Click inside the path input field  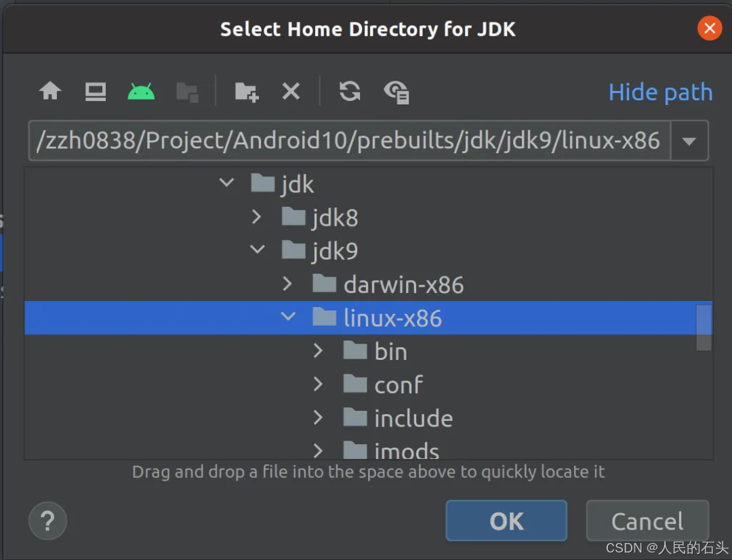coord(339,140)
